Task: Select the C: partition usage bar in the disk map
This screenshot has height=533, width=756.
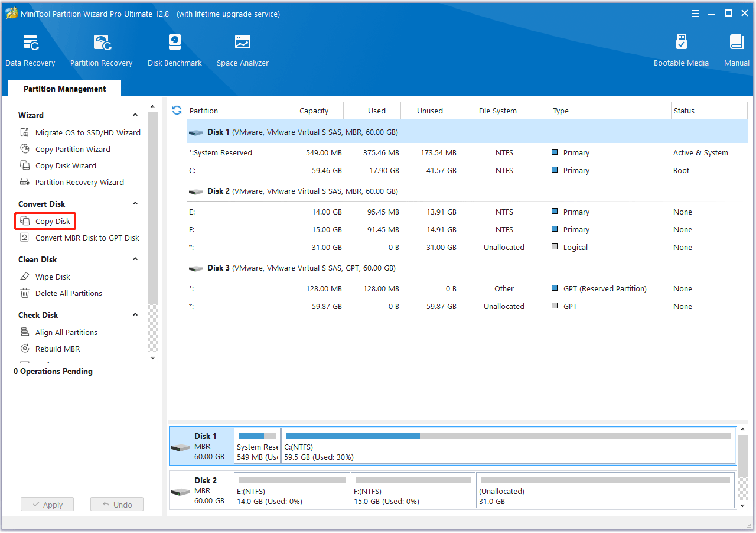Action: click(x=508, y=436)
